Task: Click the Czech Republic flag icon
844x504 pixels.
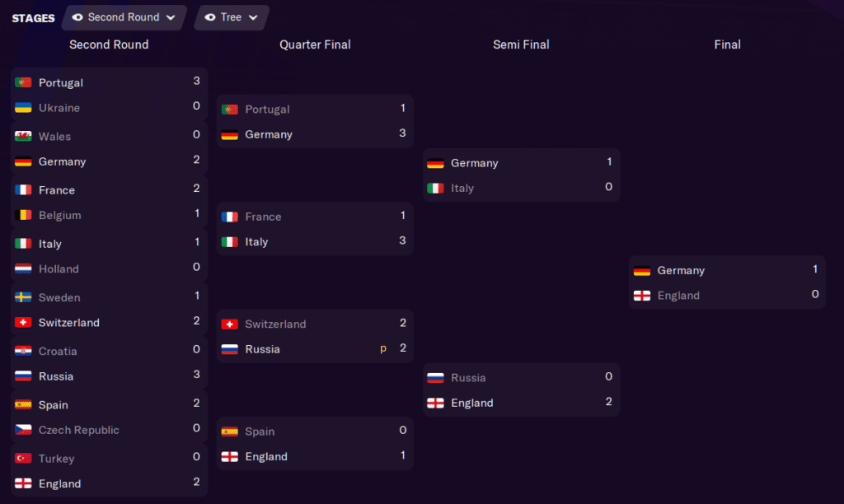Action: pos(23,430)
